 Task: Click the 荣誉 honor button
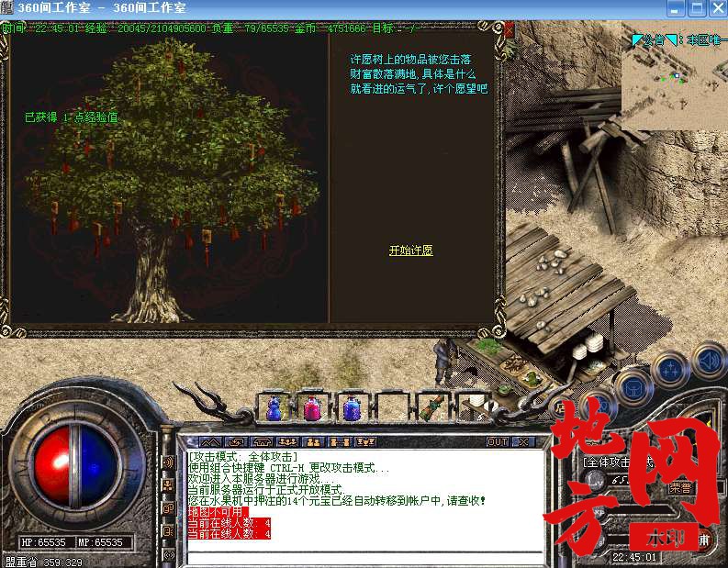tap(680, 488)
